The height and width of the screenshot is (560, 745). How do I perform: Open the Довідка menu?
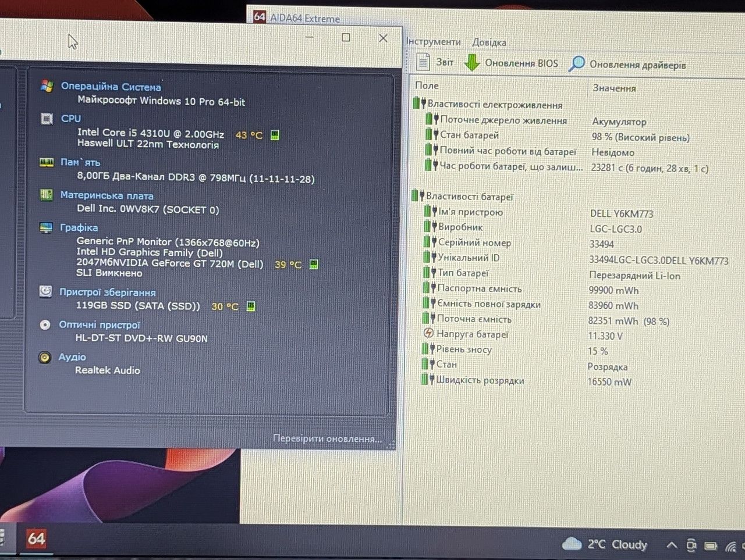click(x=489, y=42)
